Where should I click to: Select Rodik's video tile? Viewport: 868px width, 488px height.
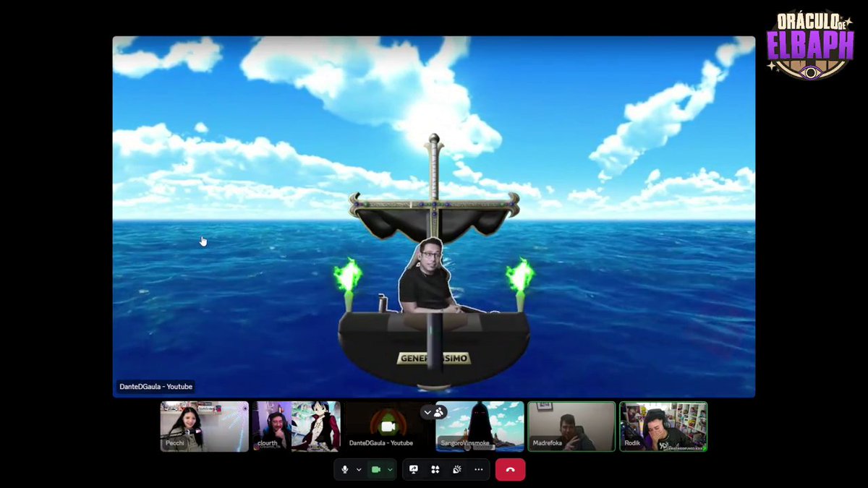pos(663,427)
